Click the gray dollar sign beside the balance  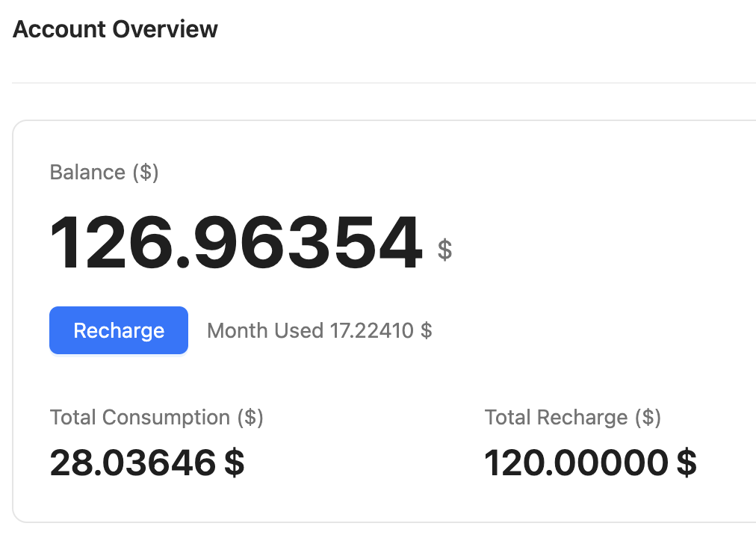pyautogui.click(x=444, y=248)
